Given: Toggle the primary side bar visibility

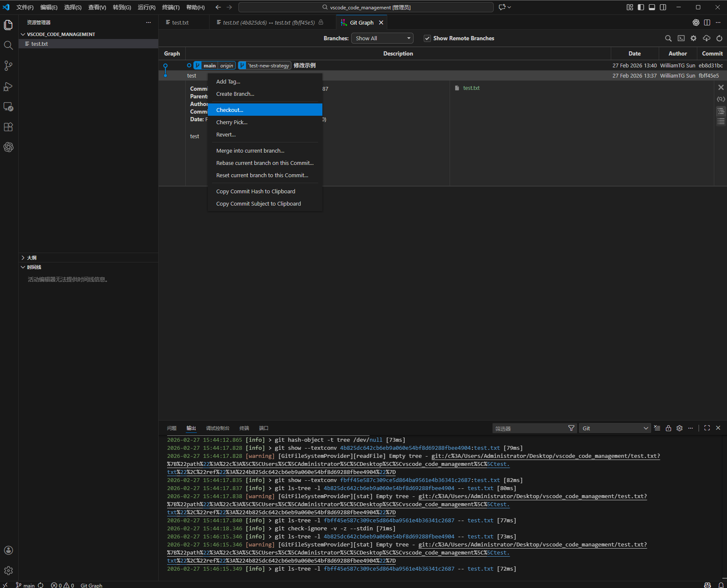Looking at the screenshot, I should click(641, 7).
